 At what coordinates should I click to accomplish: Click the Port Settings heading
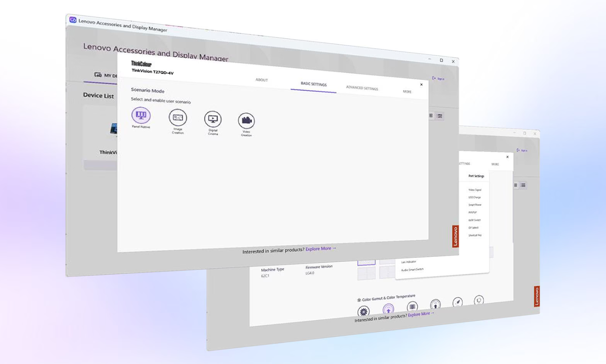(476, 176)
